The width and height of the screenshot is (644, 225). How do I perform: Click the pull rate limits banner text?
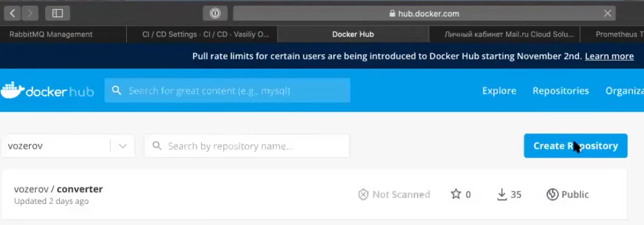point(387,56)
